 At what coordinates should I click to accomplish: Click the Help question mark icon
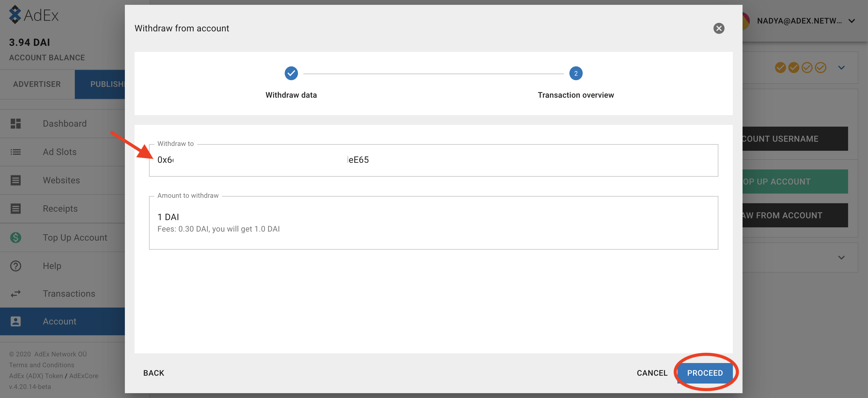tap(15, 266)
